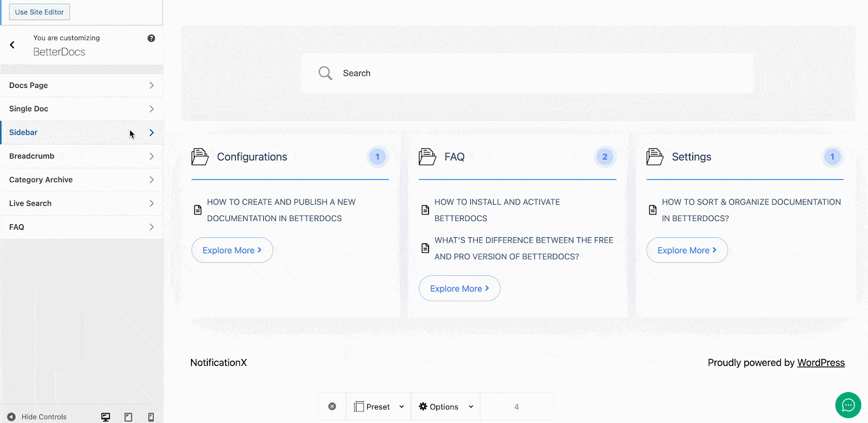This screenshot has height=423, width=868.
Task: Open the customizer help question-mark icon
Action: (x=151, y=38)
